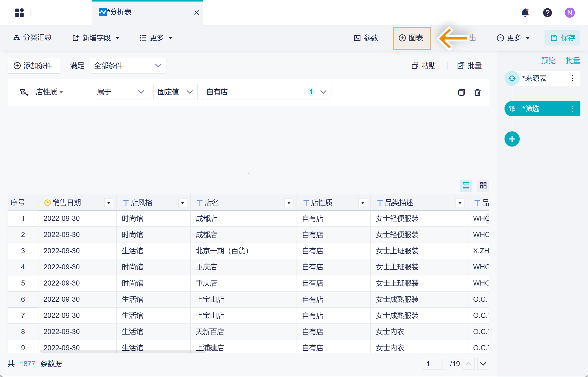This screenshot has width=588, height=377.
Task: Click the notification bell icon
Action: point(525,13)
